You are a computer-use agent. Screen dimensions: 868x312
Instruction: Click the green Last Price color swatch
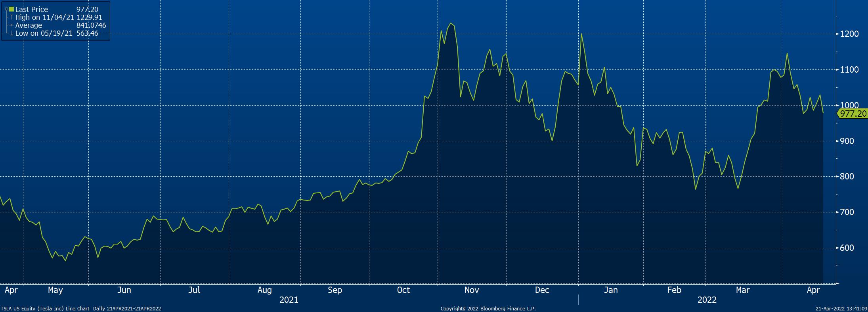11,9
